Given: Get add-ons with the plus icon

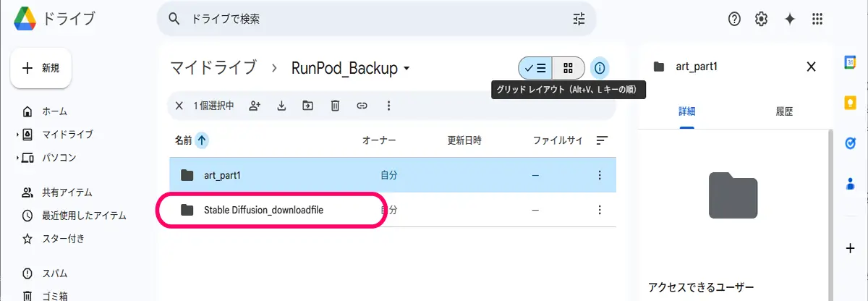Looking at the screenshot, I should click(851, 248).
